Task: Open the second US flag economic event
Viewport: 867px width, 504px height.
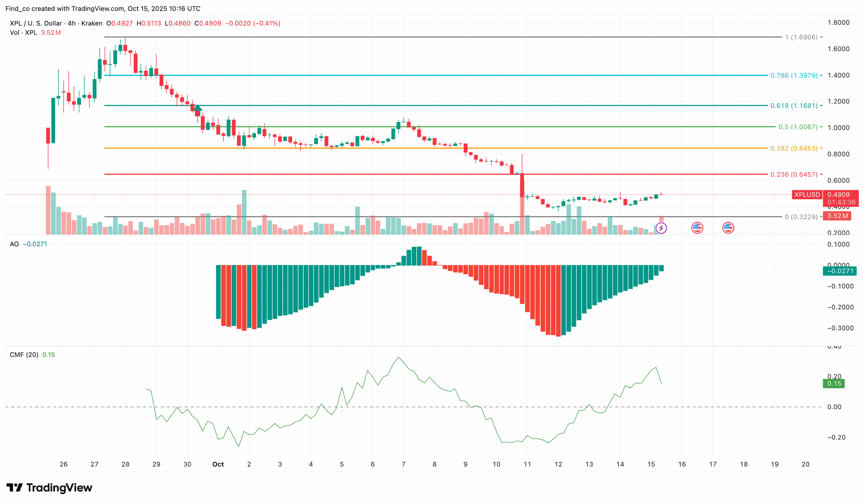Action: click(728, 228)
